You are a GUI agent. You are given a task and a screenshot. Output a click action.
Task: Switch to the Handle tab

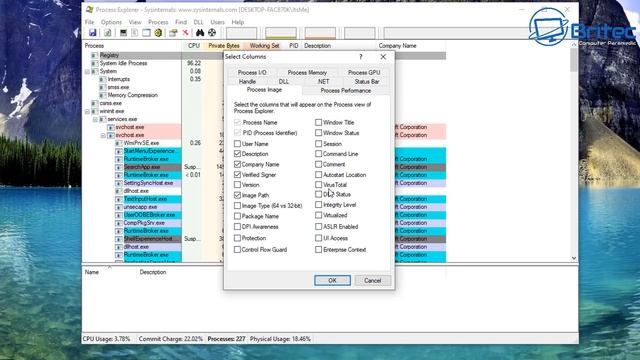pyautogui.click(x=247, y=82)
